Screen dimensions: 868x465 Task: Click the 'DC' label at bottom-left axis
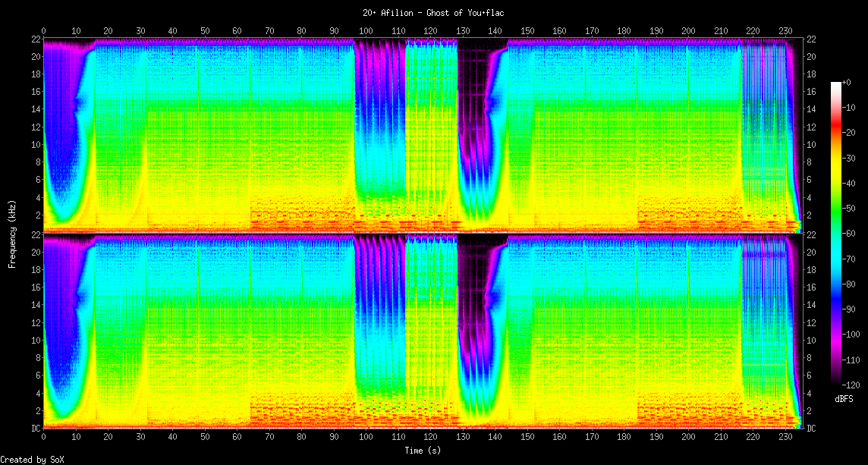[35, 429]
